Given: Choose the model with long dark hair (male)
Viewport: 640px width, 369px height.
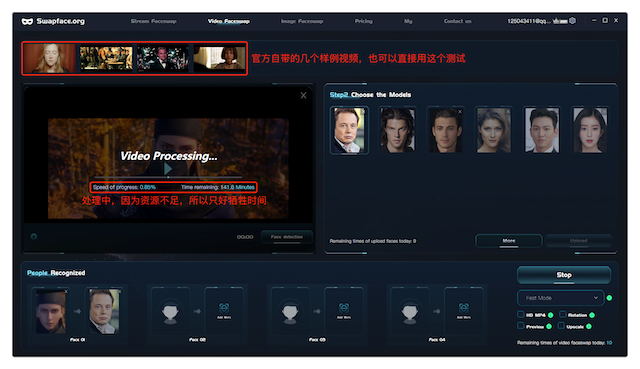Looking at the screenshot, I should coord(398,130).
